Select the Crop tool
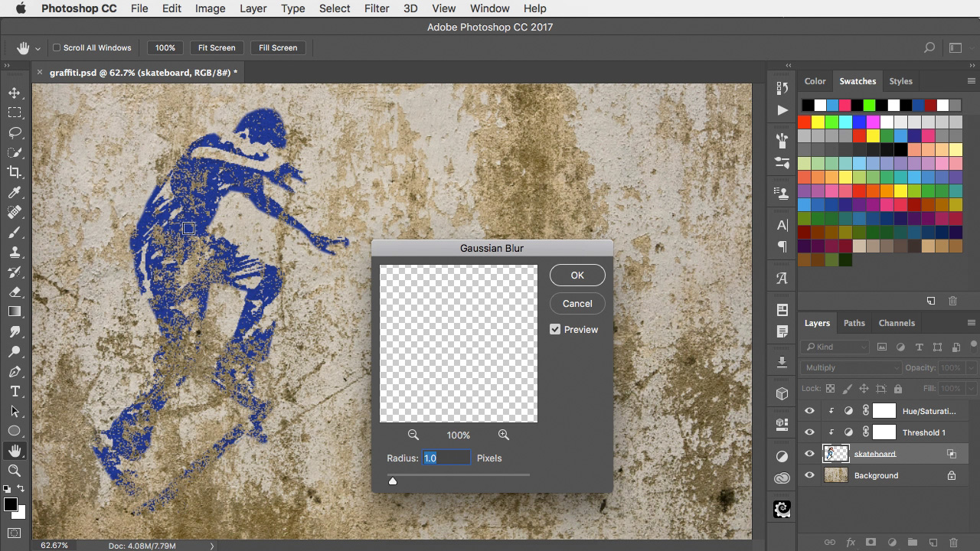This screenshot has width=980, height=551. pyautogui.click(x=15, y=172)
